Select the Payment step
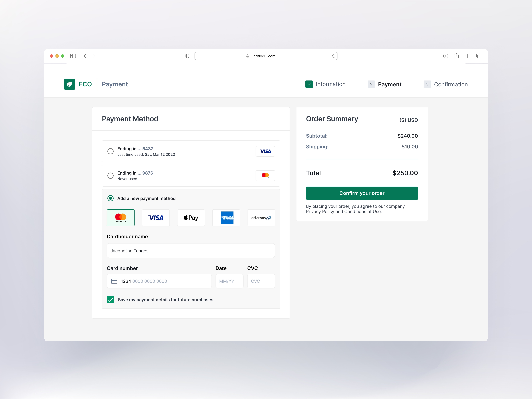Image resolution: width=532 pixels, height=399 pixels. click(390, 84)
